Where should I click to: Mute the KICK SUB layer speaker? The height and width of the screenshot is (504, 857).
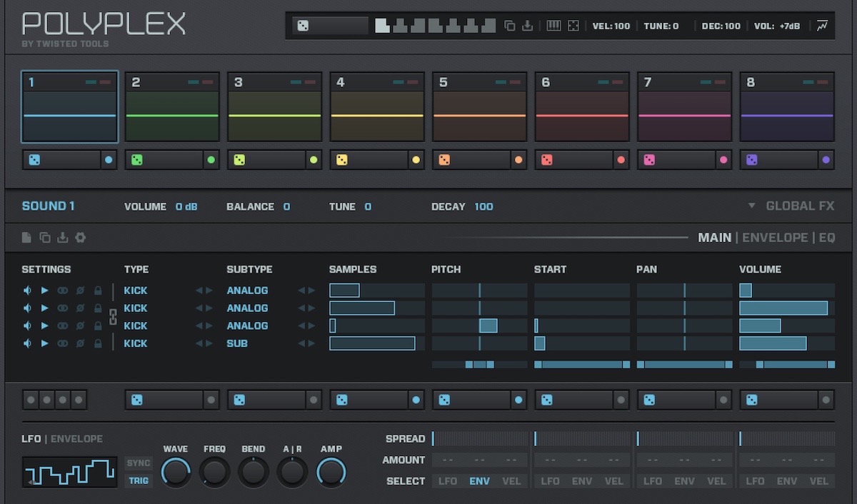[x=27, y=343]
